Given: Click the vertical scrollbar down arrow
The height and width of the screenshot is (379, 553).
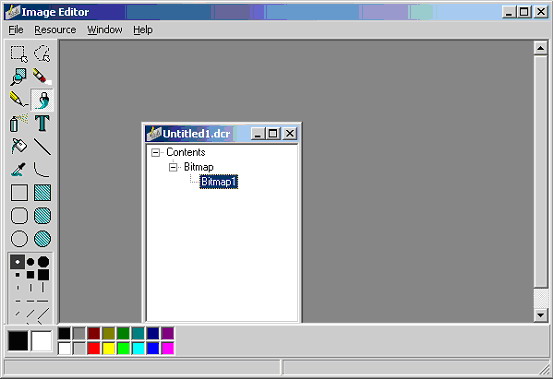Looking at the screenshot, I should [541, 315].
